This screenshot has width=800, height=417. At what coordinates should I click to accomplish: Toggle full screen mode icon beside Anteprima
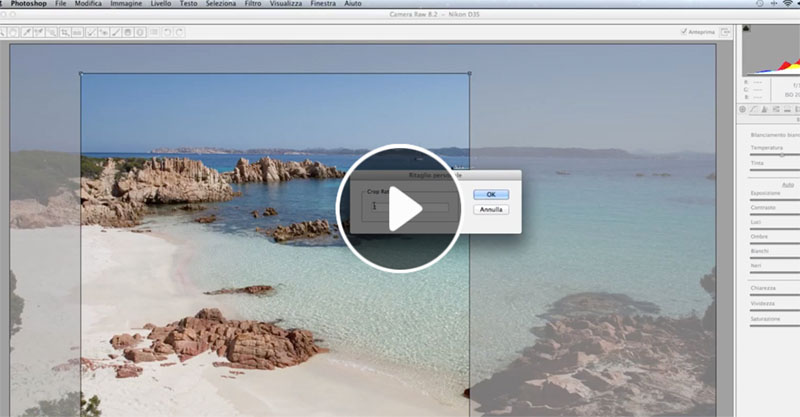click(x=725, y=32)
